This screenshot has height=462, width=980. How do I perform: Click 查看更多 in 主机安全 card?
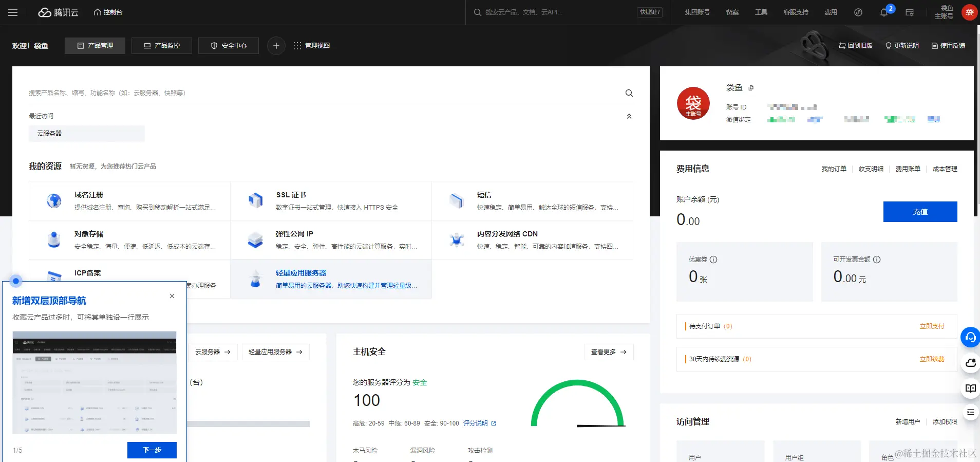click(609, 352)
